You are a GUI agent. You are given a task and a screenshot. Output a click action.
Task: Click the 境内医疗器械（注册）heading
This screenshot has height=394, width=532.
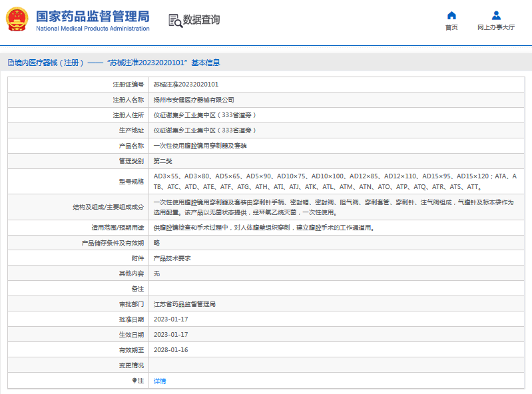pos(49,63)
